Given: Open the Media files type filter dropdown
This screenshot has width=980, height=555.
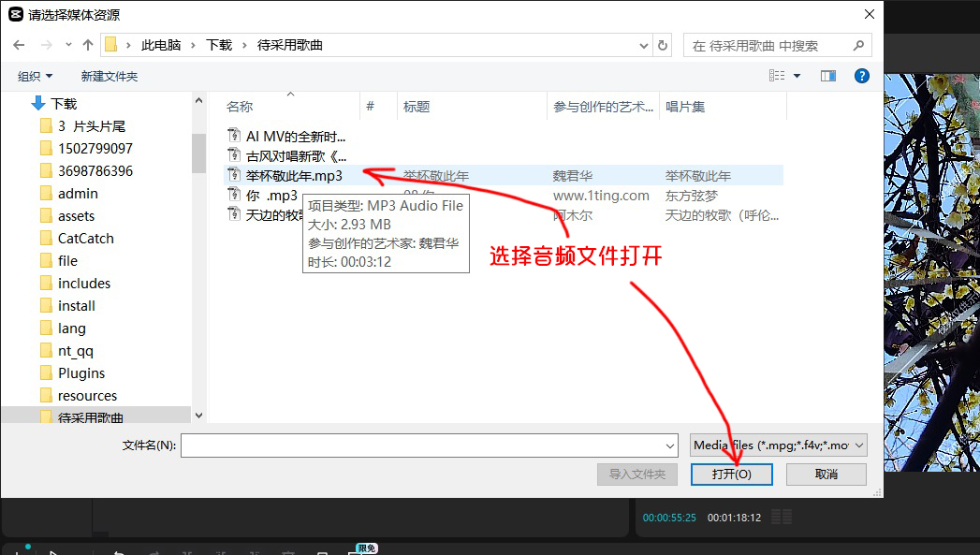Looking at the screenshot, I should point(779,445).
